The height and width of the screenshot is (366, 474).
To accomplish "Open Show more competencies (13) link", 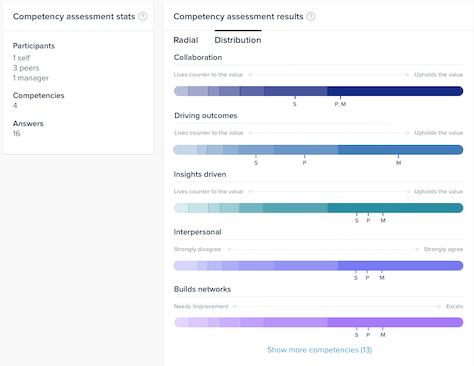I will [x=319, y=350].
